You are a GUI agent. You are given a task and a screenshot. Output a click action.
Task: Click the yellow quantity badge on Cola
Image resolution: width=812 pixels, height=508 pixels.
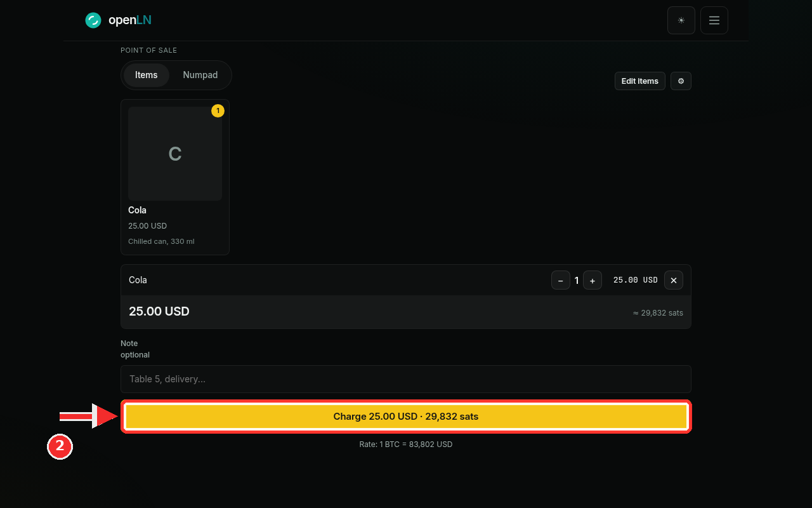218,111
